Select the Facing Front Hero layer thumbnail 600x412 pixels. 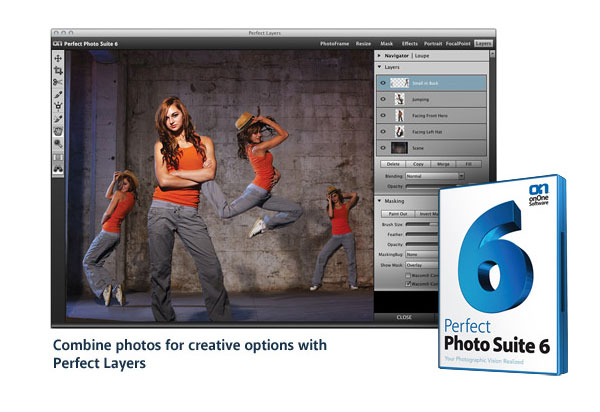point(399,116)
